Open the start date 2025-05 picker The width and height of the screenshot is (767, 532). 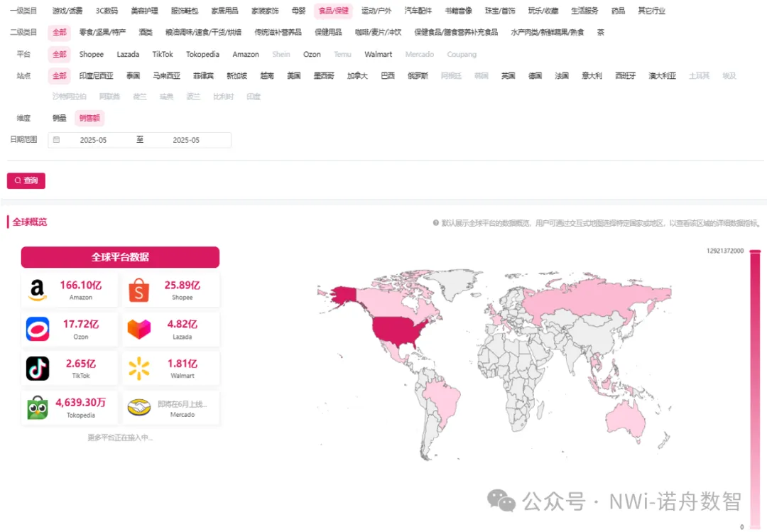[x=93, y=141]
